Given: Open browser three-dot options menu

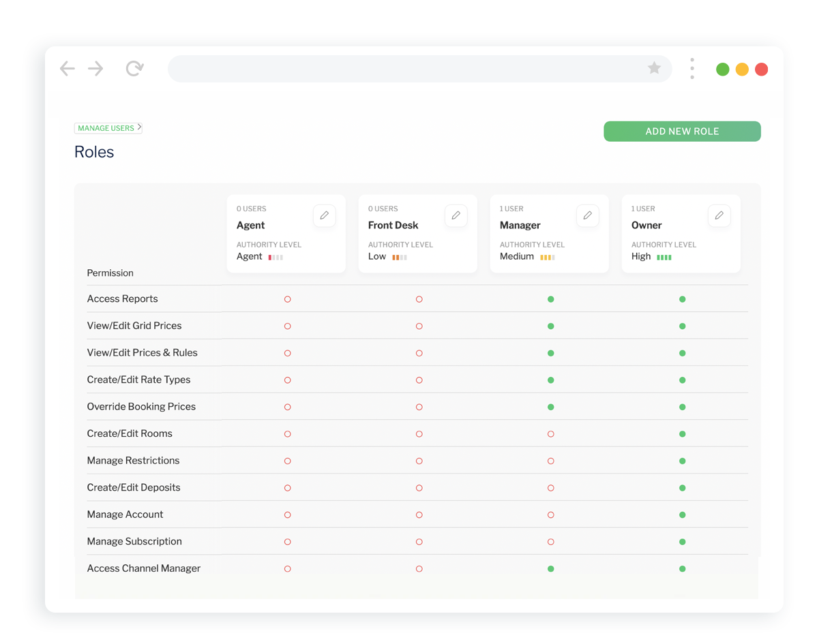Looking at the screenshot, I should coord(692,68).
